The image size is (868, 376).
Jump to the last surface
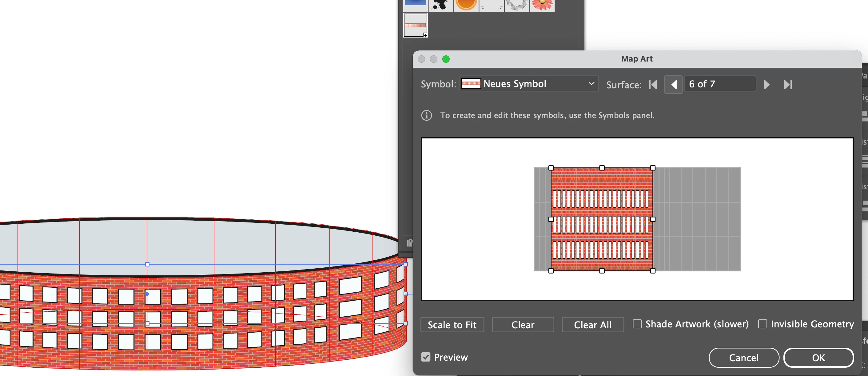click(x=787, y=85)
